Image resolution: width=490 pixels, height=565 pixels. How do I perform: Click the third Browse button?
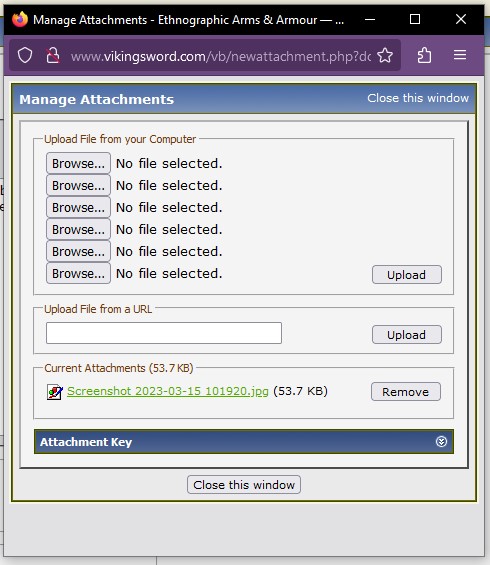(x=78, y=208)
